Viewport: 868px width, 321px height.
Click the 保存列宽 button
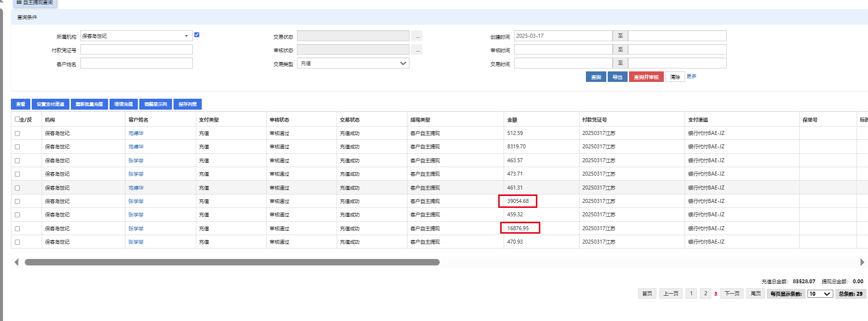[x=187, y=104]
